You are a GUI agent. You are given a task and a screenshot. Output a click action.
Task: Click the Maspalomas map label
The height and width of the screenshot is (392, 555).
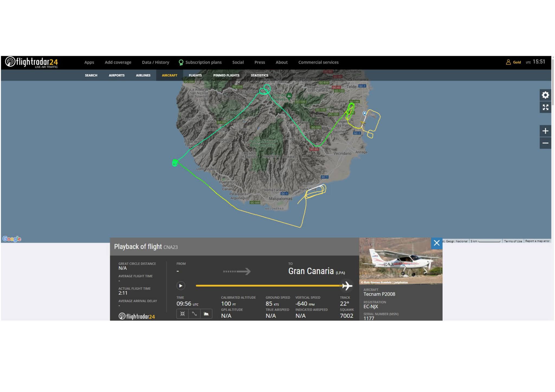coord(280,199)
